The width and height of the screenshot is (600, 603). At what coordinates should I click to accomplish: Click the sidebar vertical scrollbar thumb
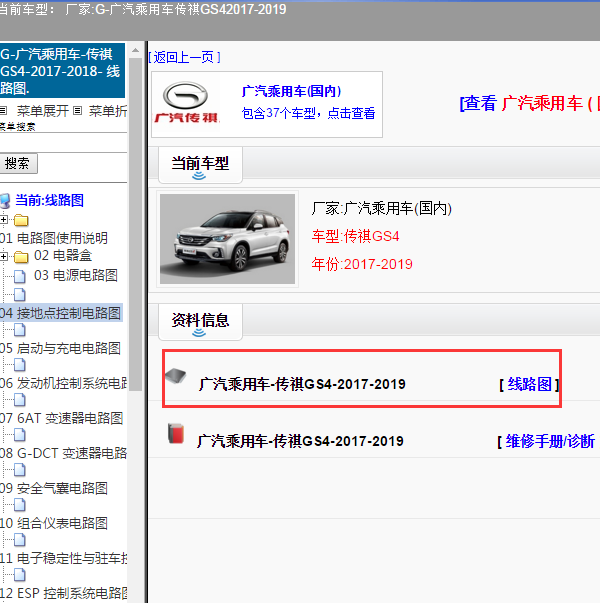pyautogui.click(x=135, y=224)
